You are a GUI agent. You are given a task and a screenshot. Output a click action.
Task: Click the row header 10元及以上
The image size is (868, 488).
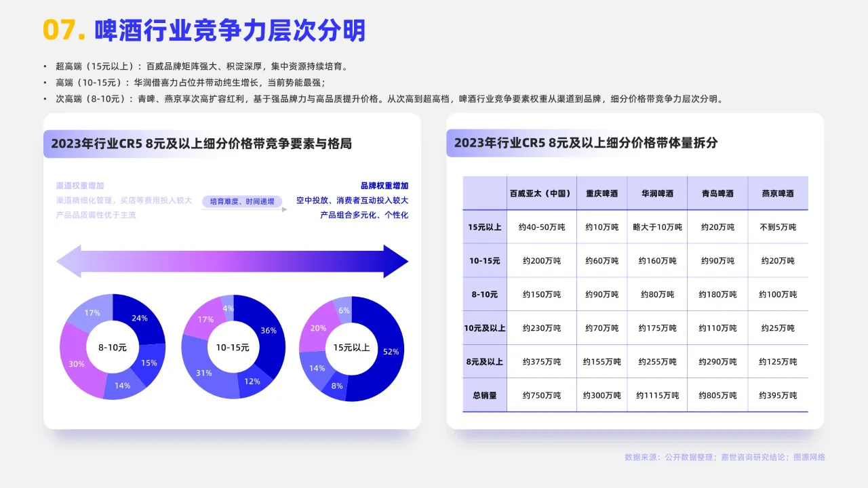click(x=485, y=328)
